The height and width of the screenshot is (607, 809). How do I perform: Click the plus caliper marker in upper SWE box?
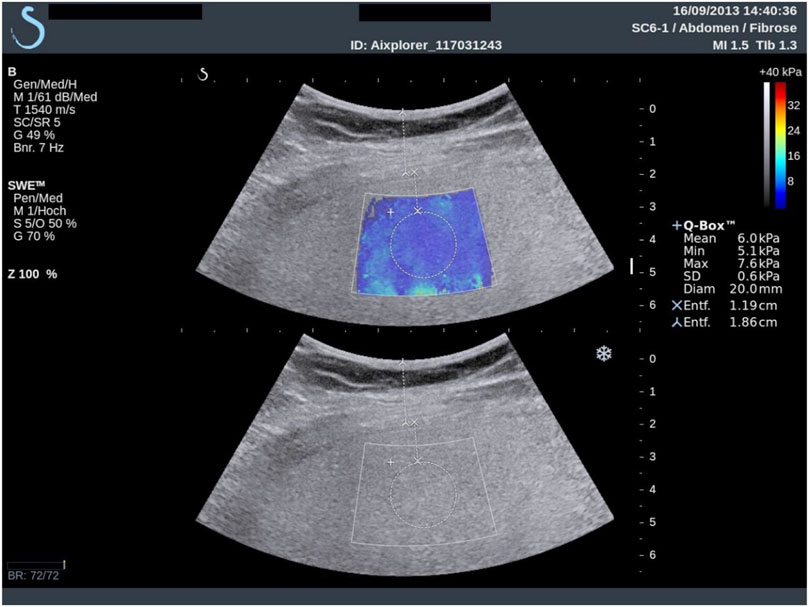point(391,212)
